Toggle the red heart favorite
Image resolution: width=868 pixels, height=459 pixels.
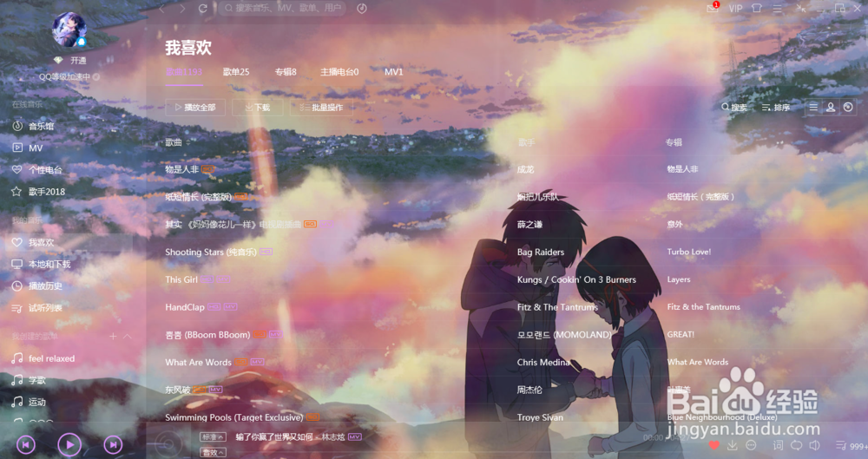(714, 445)
